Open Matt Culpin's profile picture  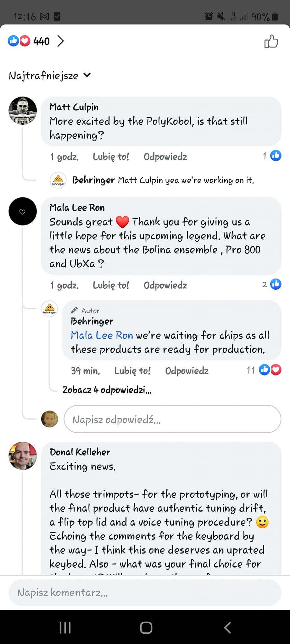click(23, 111)
